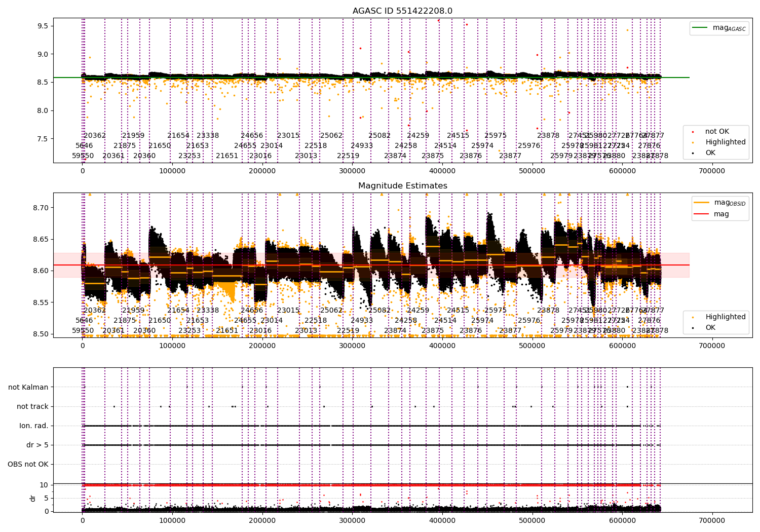The width and height of the screenshot is (760, 532).
Task: Click OBSID label 25974 in Magnitude Estimates panel
Action: coord(482,321)
